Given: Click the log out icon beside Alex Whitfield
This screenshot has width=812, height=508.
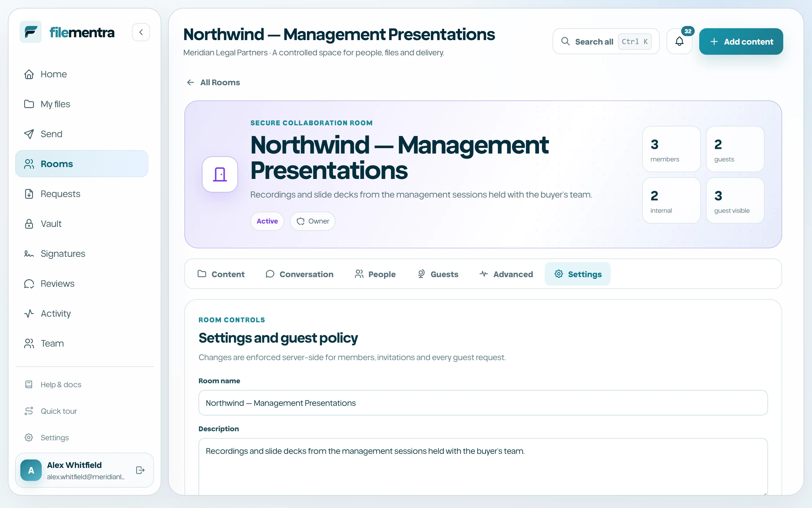Looking at the screenshot, I should click(140, 470).
